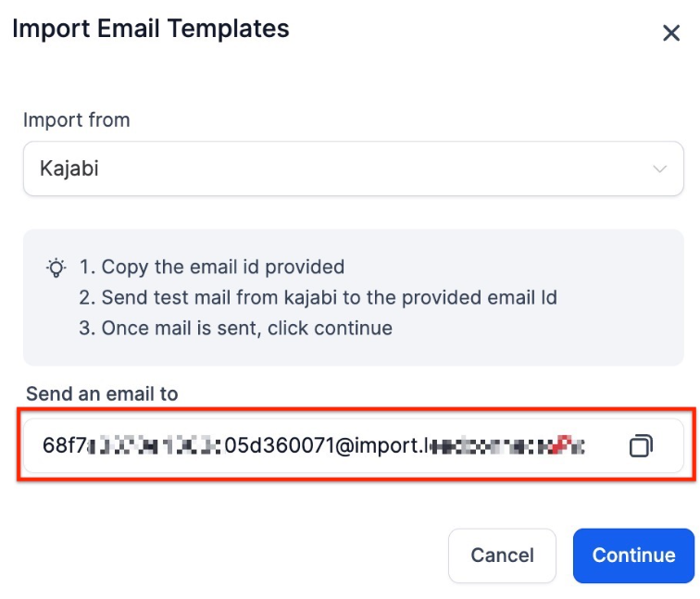Click the chevron arrow in the Kajabi dropdown
The height and width of the screenshot is (599, 700).
(660, 169)
